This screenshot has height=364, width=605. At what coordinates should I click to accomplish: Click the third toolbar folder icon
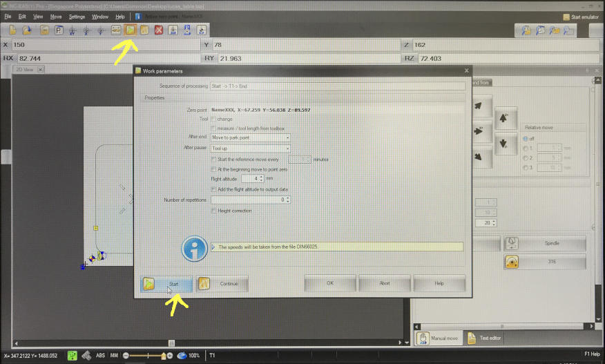click(44, 30)
